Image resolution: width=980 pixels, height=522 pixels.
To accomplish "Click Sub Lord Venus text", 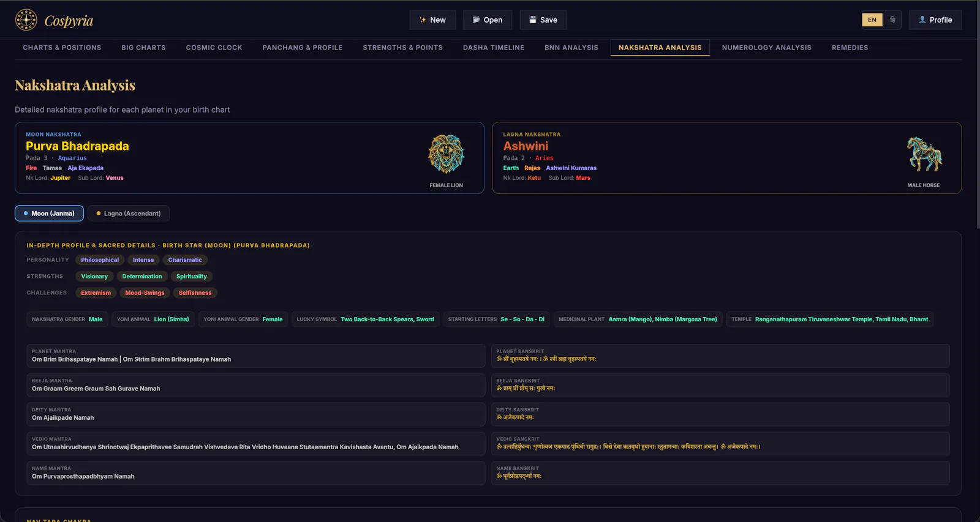I will 100,178.
